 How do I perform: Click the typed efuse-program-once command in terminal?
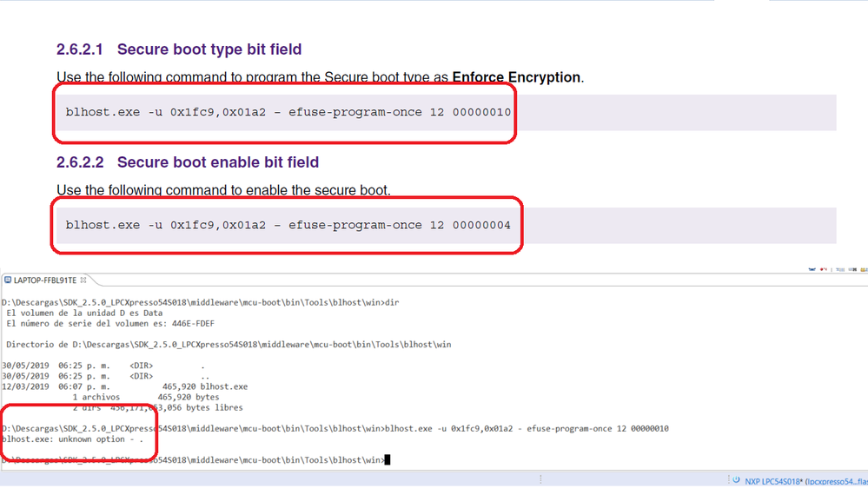tap(527, 429)
